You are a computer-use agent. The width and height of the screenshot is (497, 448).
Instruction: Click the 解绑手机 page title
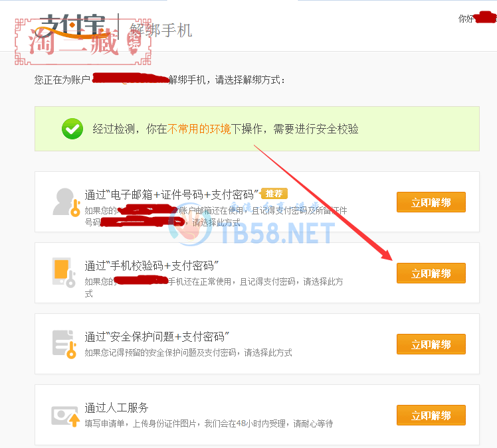point(161,31)
